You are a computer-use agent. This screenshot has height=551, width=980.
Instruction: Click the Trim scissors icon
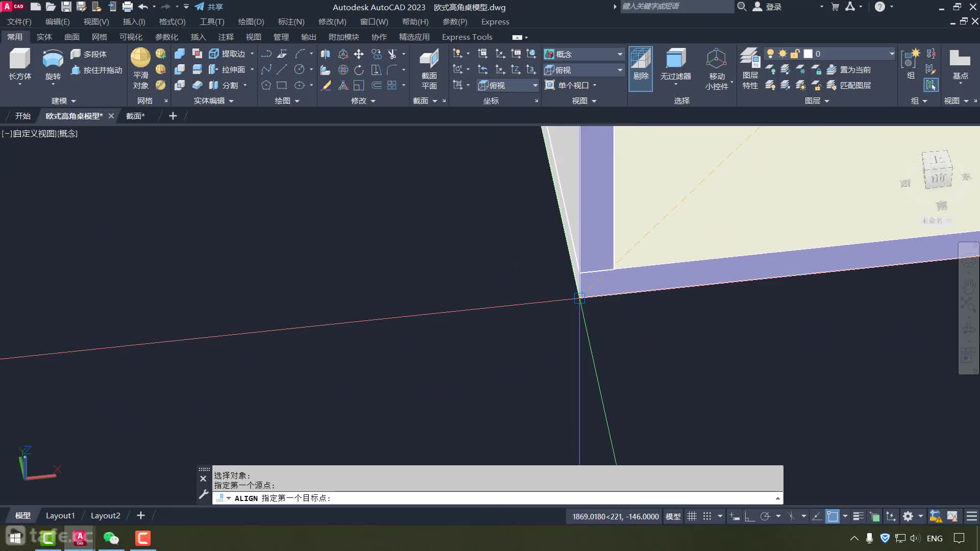(x=392, y=54)
